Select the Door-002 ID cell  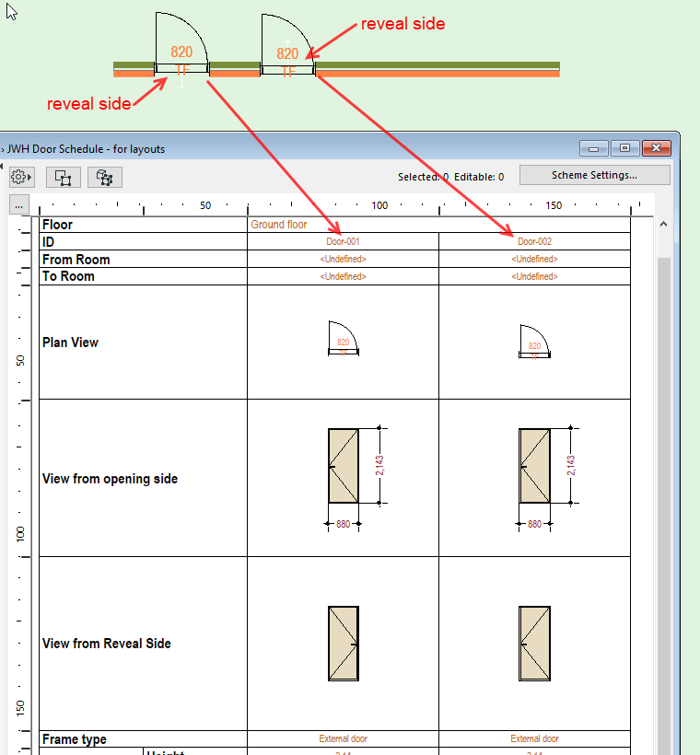click(x=535, y=241)
